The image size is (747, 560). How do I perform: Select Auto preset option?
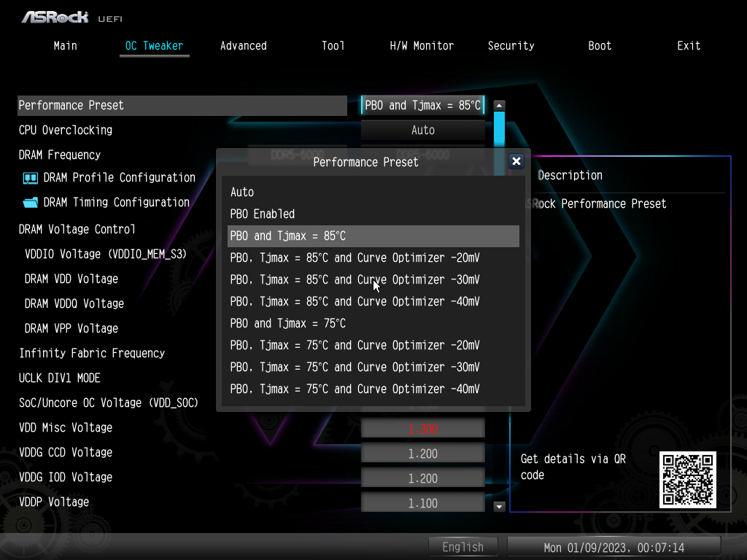click(x=242, y=192)
